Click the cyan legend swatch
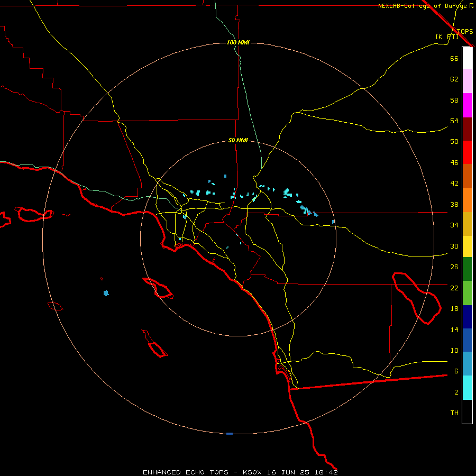 (467, 388)
